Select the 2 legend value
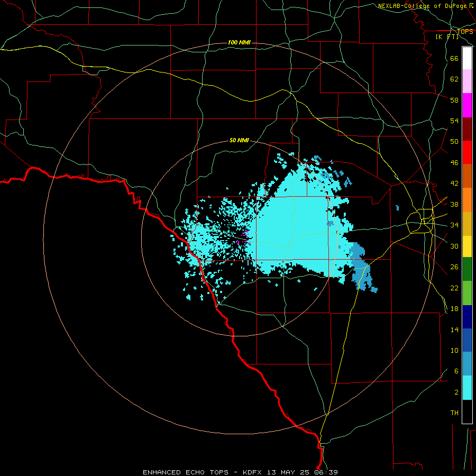Viewport: 476px width, 476px height. [x=456, y=392]
